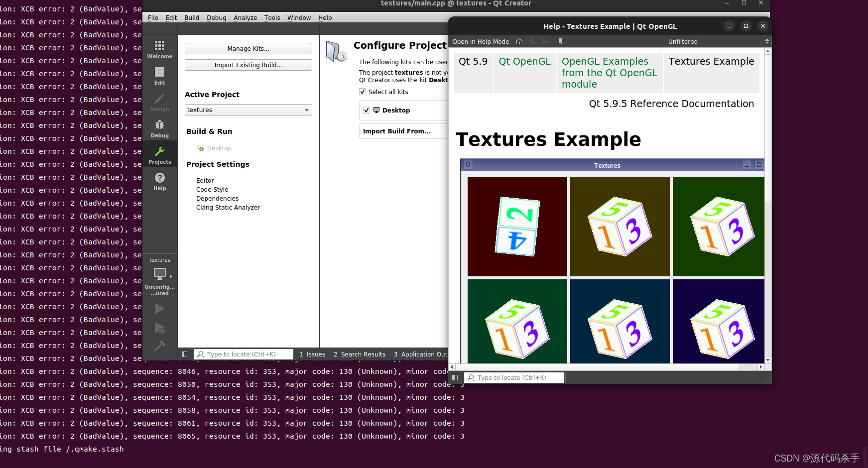868x468 pixels.
Task: Follow the Qt OpenGL breadcrumb link
Action: click(x=524, y=61)
